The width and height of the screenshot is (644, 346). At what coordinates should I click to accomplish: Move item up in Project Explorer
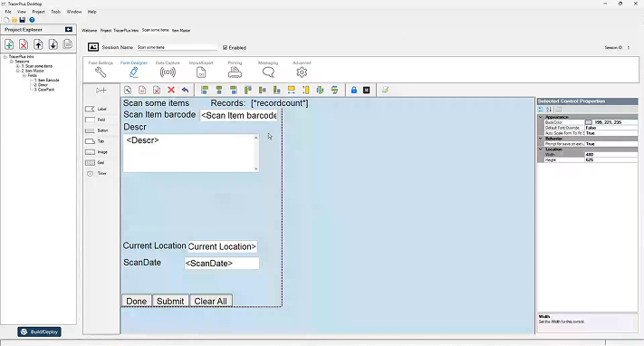(38, 44)
